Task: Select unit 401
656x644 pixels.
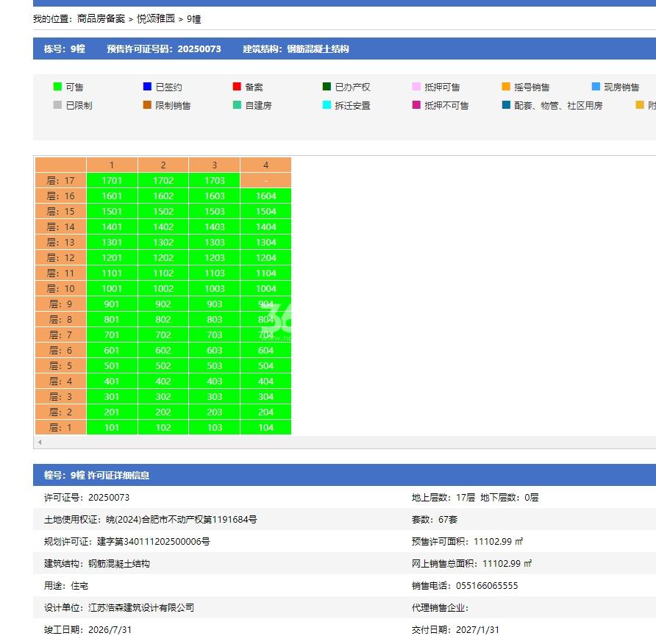Action: pyautogui.click(x=112, y=382)
